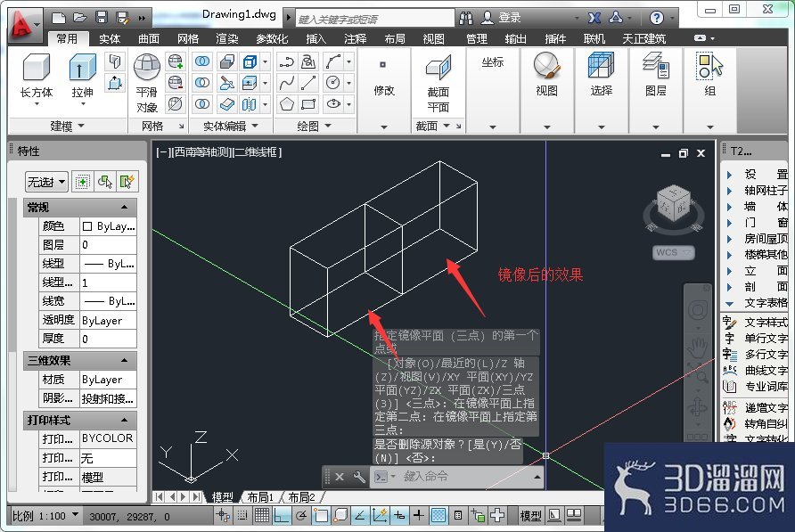
Task: Select the helix tool in 绘图 panel
Action: click(308, 61)
